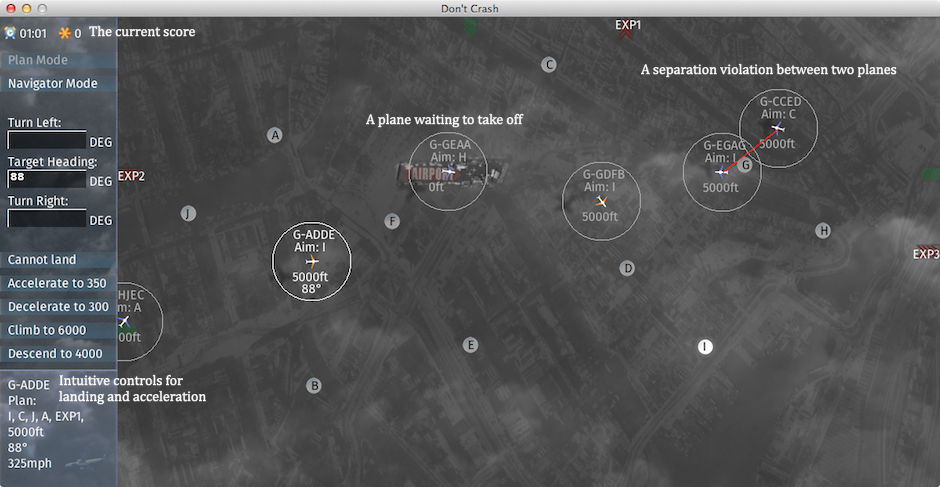This screenshot has width=940, height=487.
Task: Focus the Target Heading input field
Action: pos(46,179)
